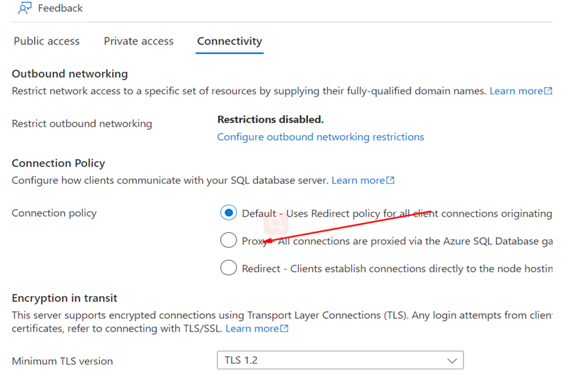Click the Feedback text button
Image resolution: width=586 pixels, height=392 pixels.
tap(60, 8)
